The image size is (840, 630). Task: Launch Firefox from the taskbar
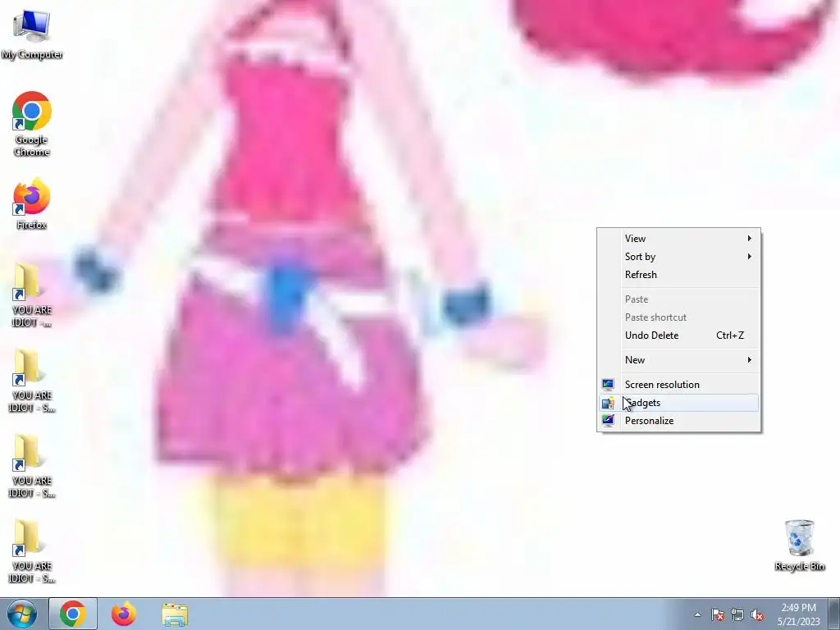(x=124, y=614)
